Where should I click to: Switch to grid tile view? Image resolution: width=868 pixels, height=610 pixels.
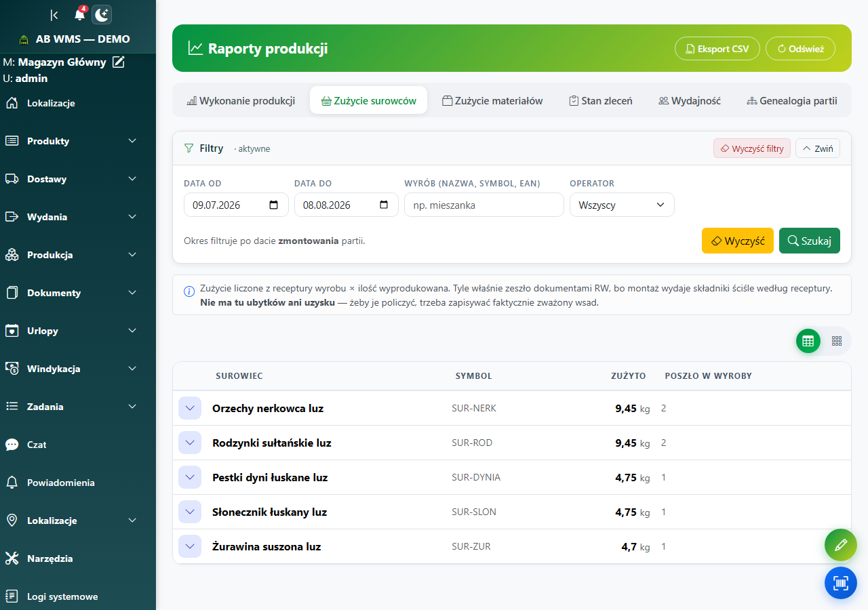[x=837, y=341]
